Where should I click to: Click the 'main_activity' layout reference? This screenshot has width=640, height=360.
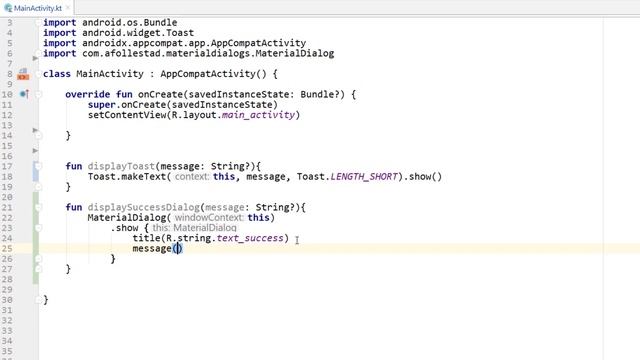coord(258,115)
